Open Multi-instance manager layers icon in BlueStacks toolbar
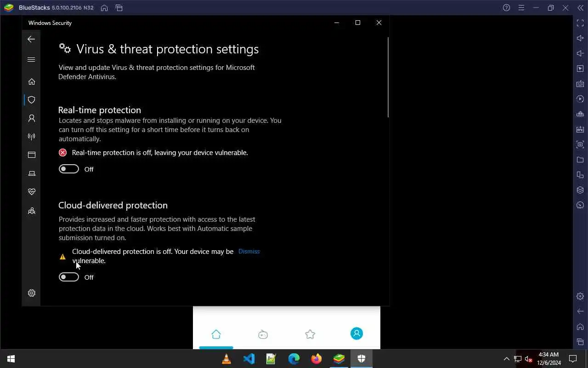This screenshot has width=588, height=368. tap(580, 190)
